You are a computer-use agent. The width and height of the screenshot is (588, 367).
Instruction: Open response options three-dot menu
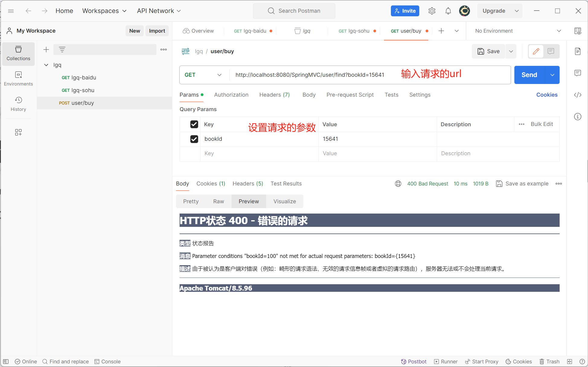[x=559, y=184]
